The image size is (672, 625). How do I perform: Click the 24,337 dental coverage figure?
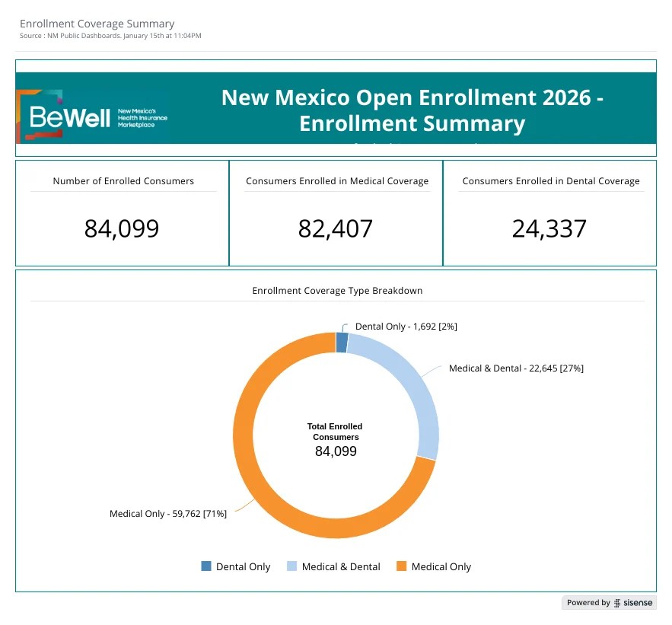pyautogui.click(x=549, y=228)
